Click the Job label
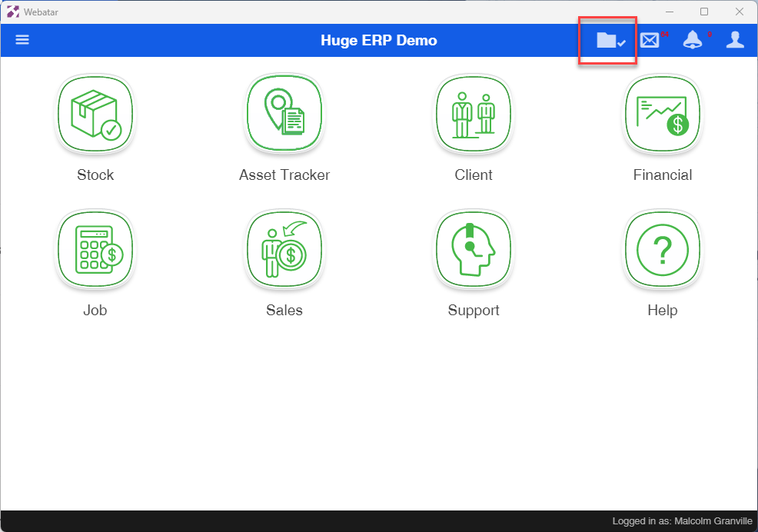The width and height of the screenshot is (758, 532). point(95,311)
